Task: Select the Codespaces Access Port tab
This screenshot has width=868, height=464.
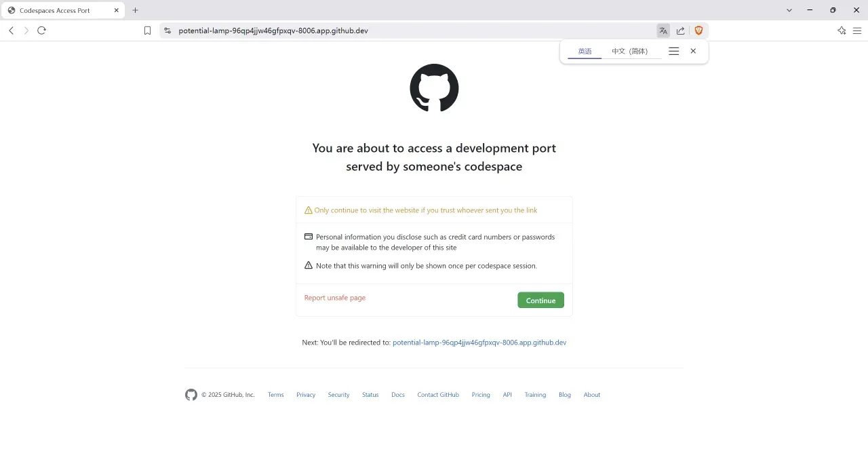Action: (63, 10)
